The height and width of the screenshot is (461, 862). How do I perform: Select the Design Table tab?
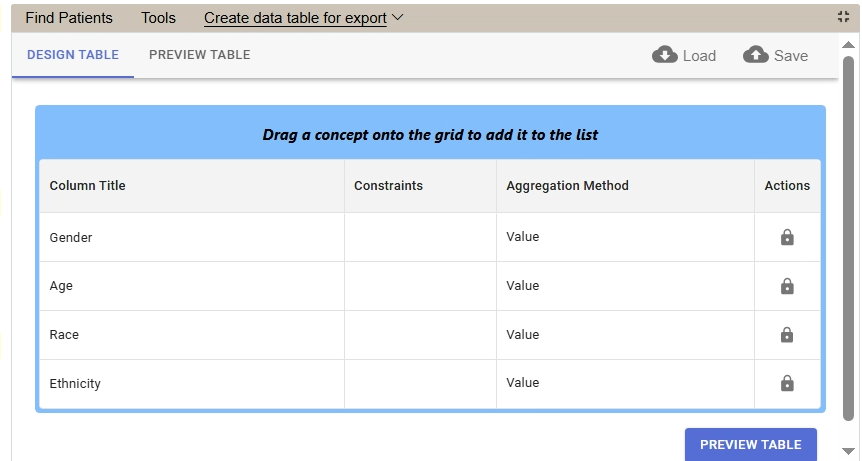point(73,55)
